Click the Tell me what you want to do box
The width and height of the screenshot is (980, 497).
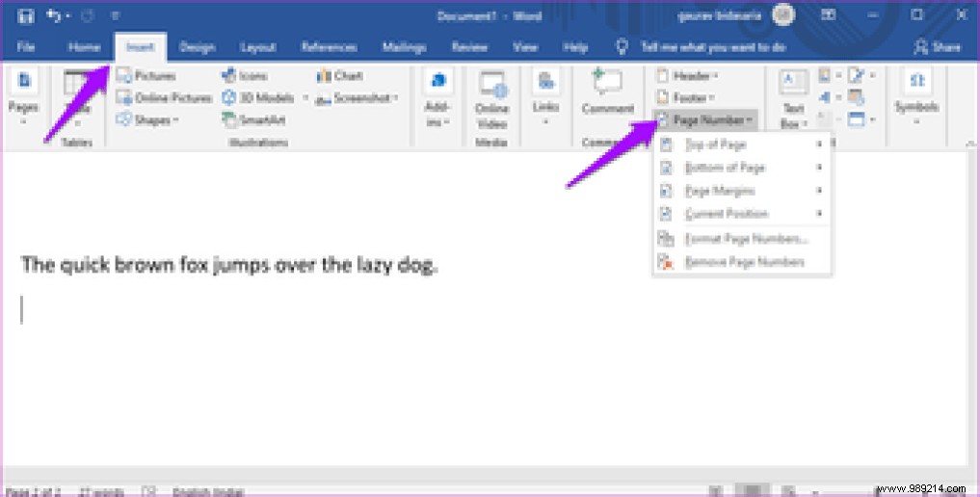712,47
